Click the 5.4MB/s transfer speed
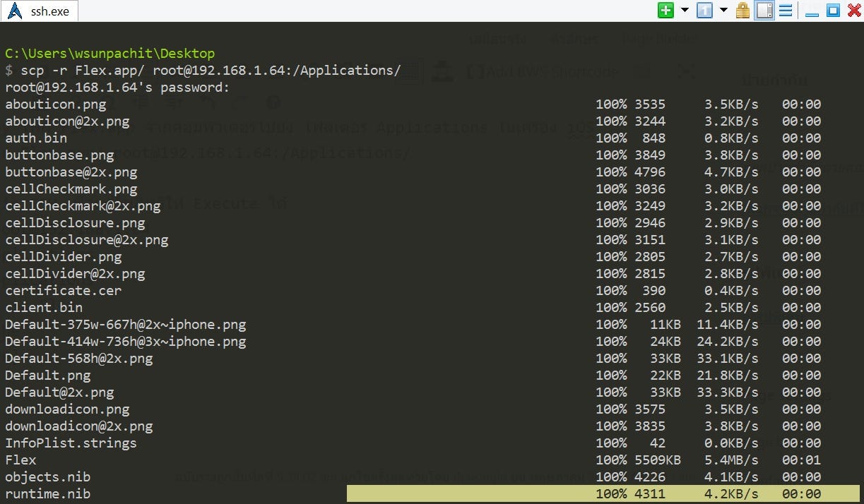Screen dimensions: 864x504 [x=731, y=460]
